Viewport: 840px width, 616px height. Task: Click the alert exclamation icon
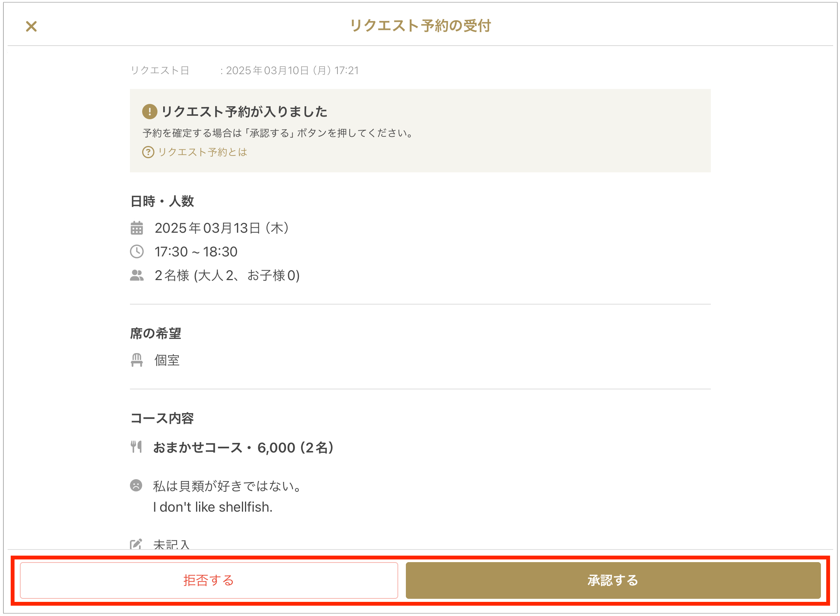pos(149,112)
